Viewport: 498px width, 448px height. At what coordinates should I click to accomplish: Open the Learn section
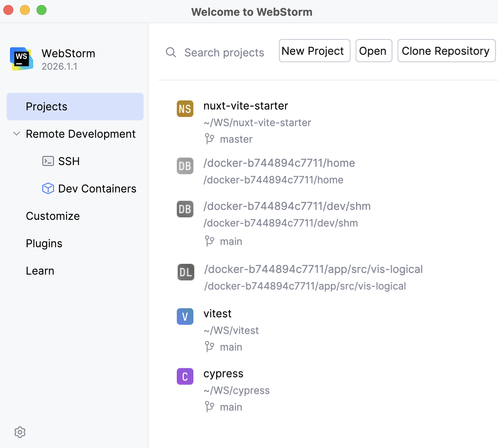(x=40, y=270)
